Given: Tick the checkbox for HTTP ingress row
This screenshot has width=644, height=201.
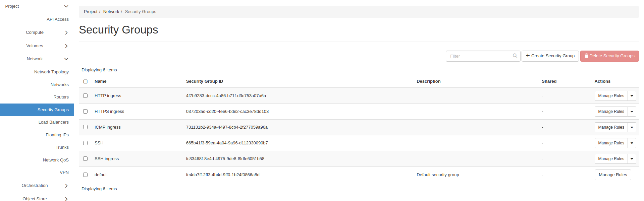Looking at the screenshot, I should click(86, 96).
